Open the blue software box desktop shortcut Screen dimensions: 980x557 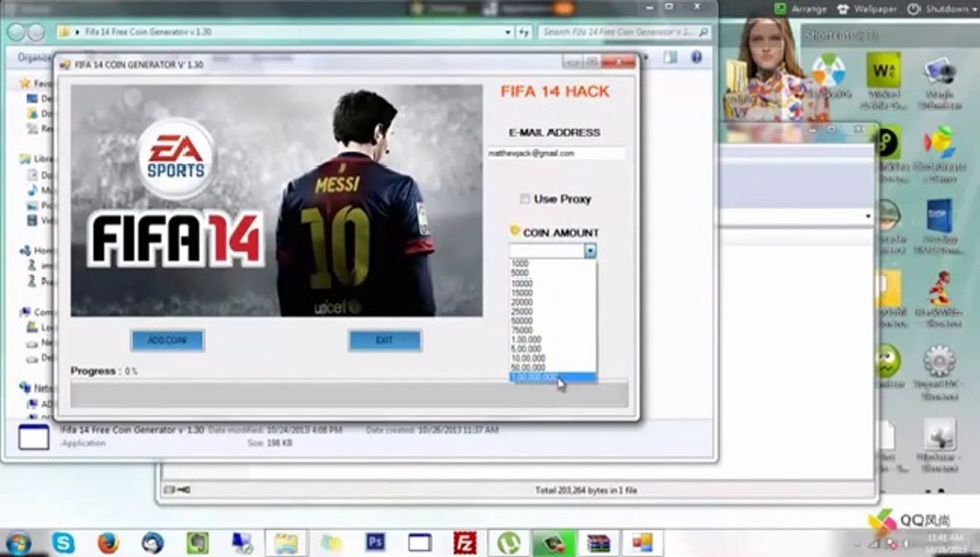(x=940, y=216)
